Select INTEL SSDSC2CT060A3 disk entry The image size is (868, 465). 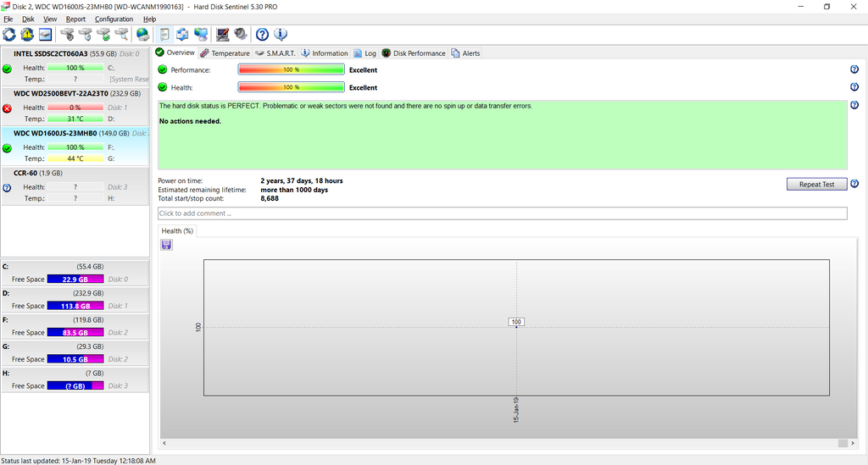point(75,66)
